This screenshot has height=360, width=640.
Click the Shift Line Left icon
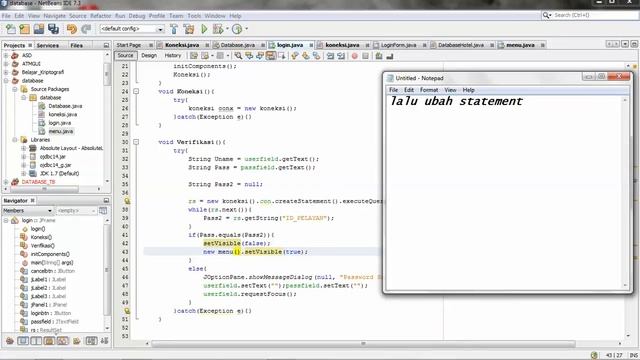click(330, 56)
